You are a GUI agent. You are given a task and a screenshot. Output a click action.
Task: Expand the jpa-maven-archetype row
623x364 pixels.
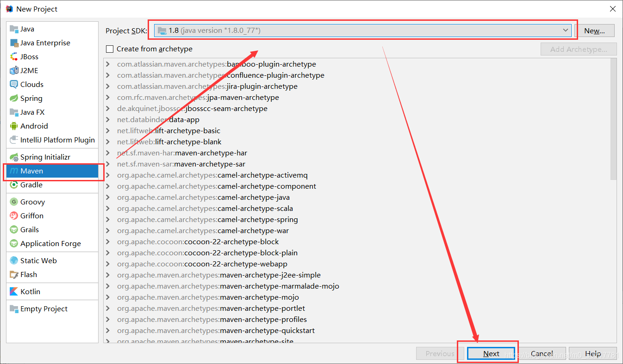(108, 98)
